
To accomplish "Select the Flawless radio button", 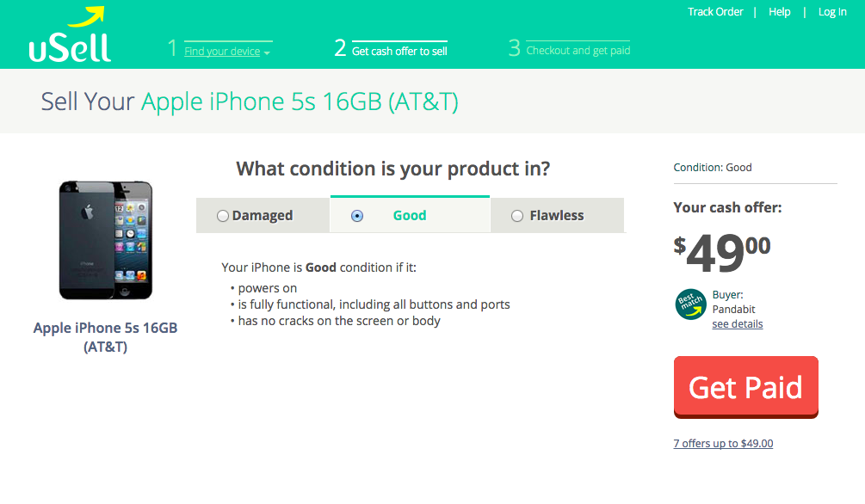I will click(x=517, y=216).
